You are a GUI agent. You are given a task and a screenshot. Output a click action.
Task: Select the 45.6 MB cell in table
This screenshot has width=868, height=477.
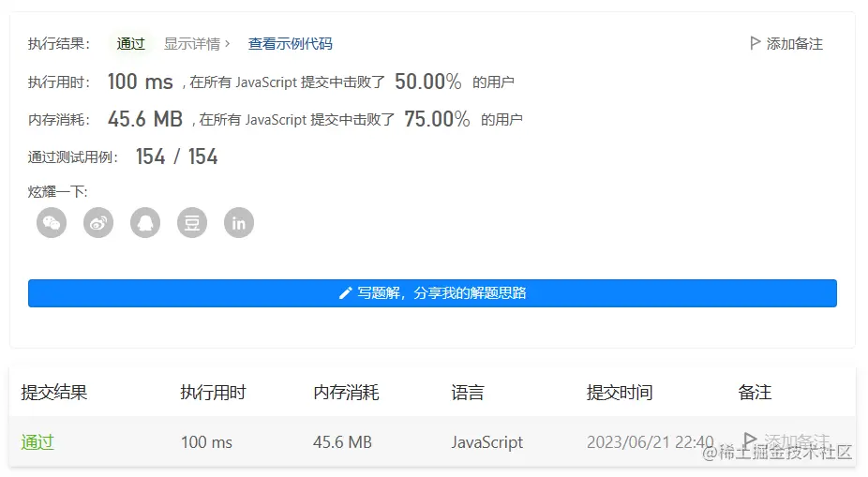click(x=342, y=442)
